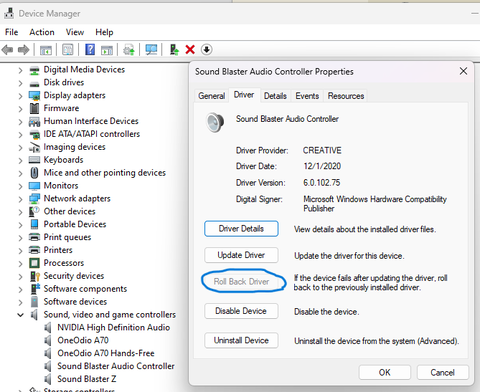Click the Properties toolbar icon
This screenshot has height=392, width=480.
tap(68, 50)
